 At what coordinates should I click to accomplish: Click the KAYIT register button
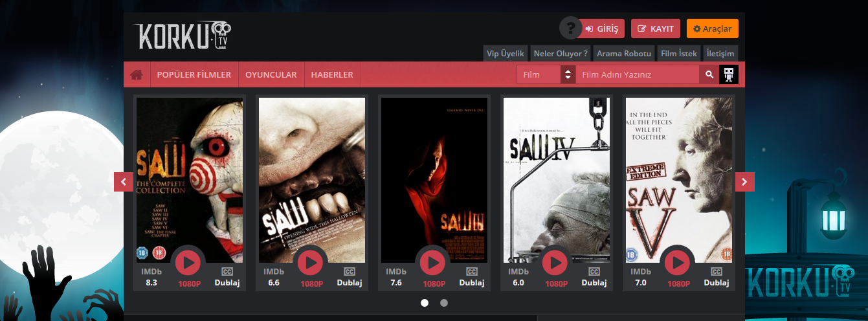[656, 28]
